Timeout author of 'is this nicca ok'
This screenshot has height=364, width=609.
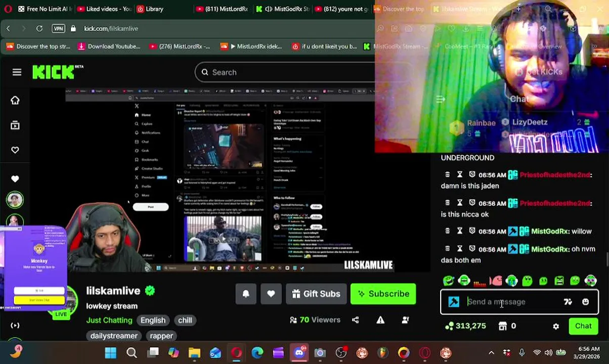point(460,203)
